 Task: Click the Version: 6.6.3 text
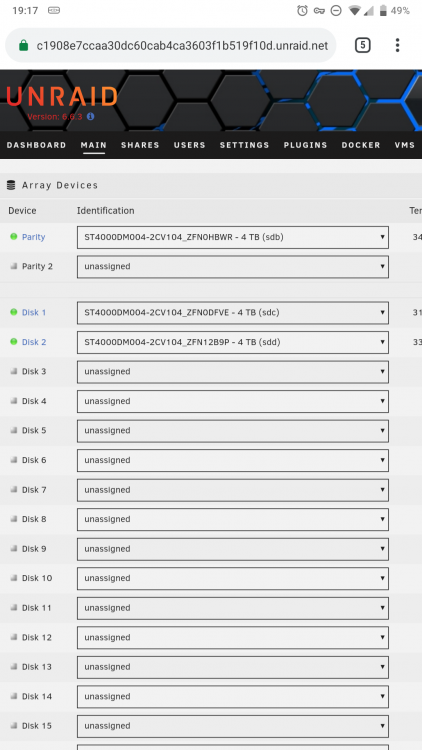pos(55,117)
